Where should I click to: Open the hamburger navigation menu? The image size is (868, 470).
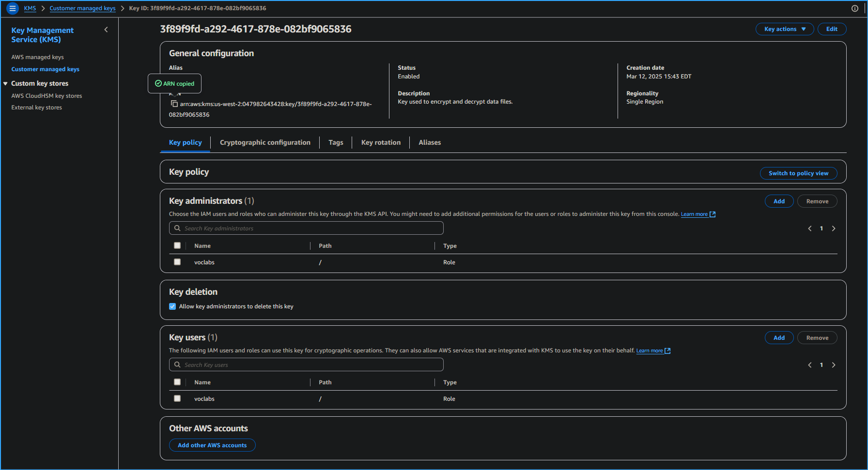13,8
